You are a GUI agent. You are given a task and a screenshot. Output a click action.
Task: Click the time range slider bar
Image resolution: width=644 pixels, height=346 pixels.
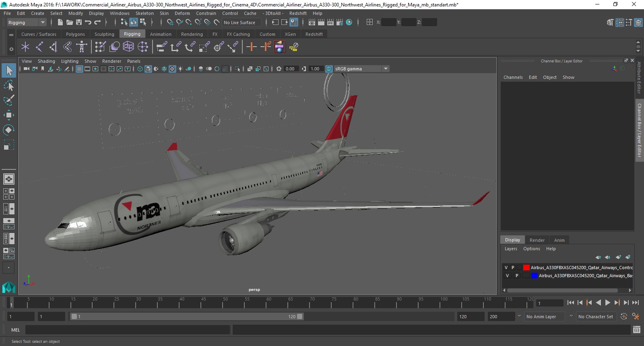point(187,317)
